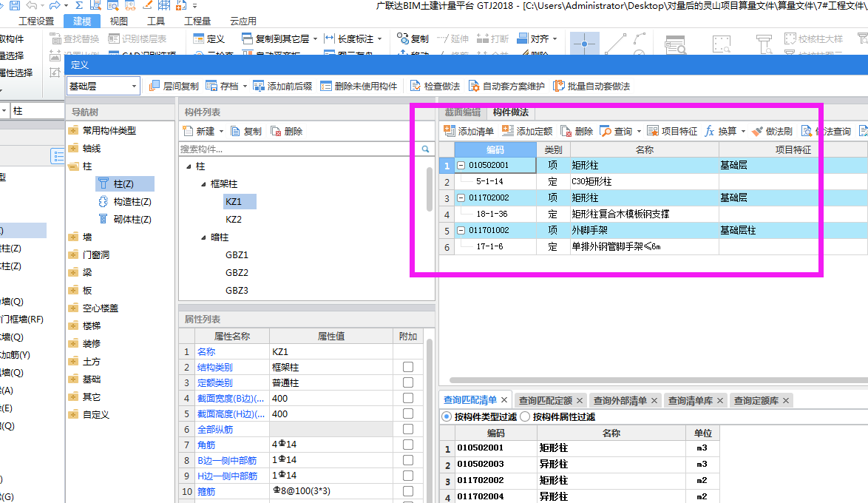The height and width of the screenshot is (503, 868).
Task: Click 添加清单 in the 构件做法 toolbar
Action: [x=469, y=131]
